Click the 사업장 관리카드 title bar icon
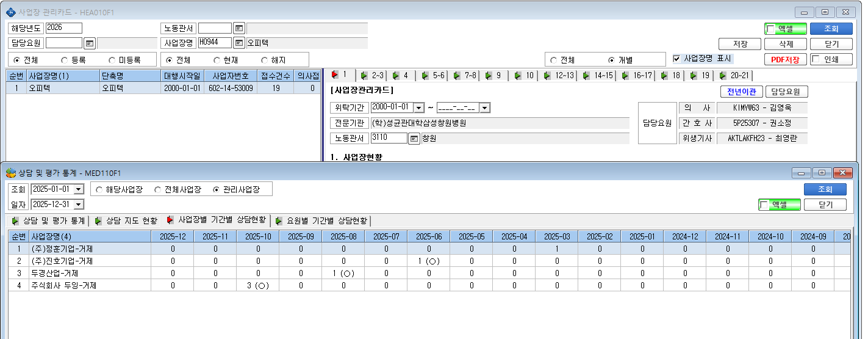Screen dimensions: 868x339 [10, 12]
